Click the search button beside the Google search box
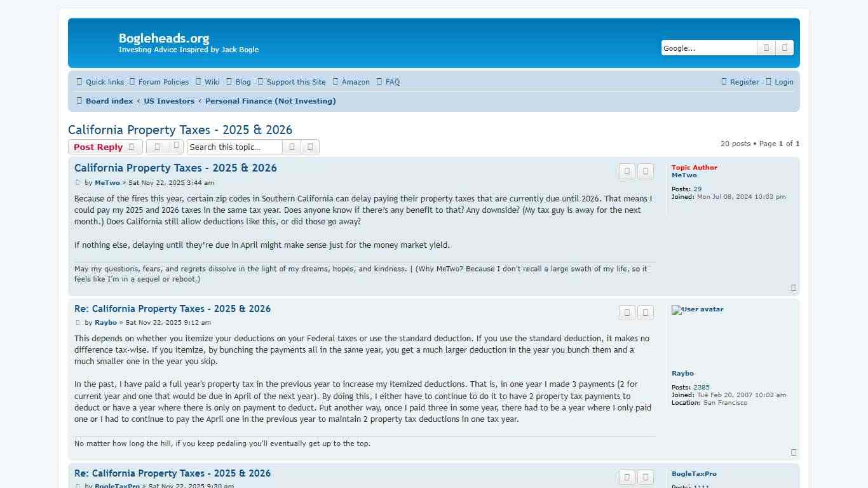This screenshot has height=488, width=868. point(766,48)
